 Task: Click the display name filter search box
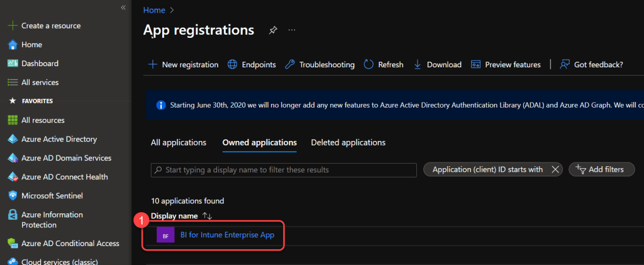tap(284, 170)
